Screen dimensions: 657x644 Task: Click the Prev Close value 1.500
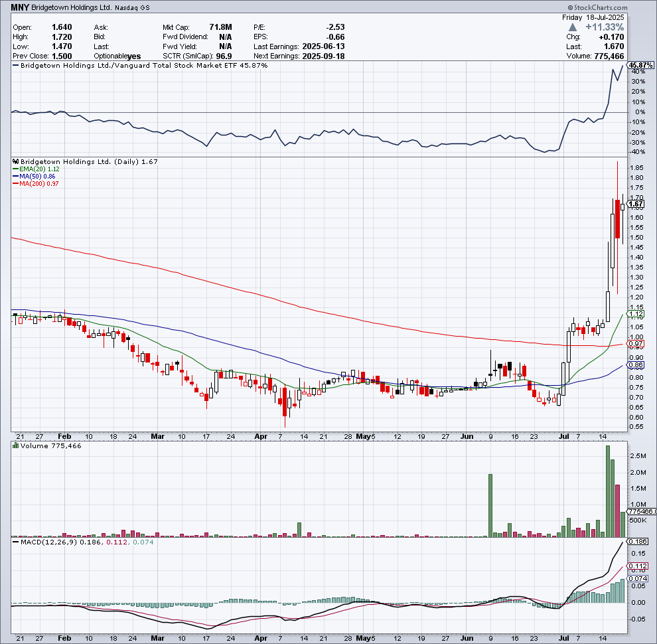click(62, 56)
